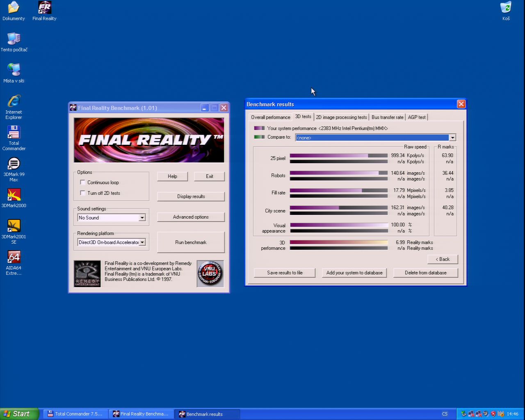Click the Run benchmark button
Viewport: 525px width, 420px height.
point(191,242)
